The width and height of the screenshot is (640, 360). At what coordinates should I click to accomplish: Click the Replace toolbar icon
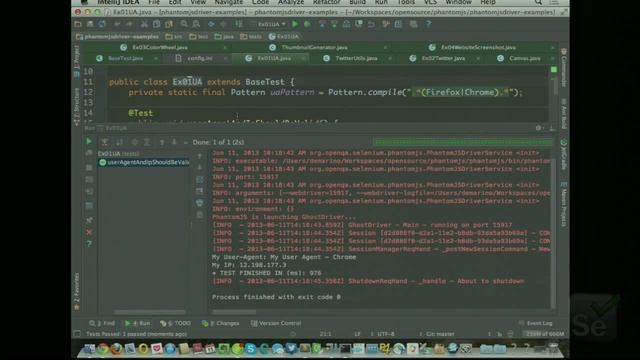196,24
